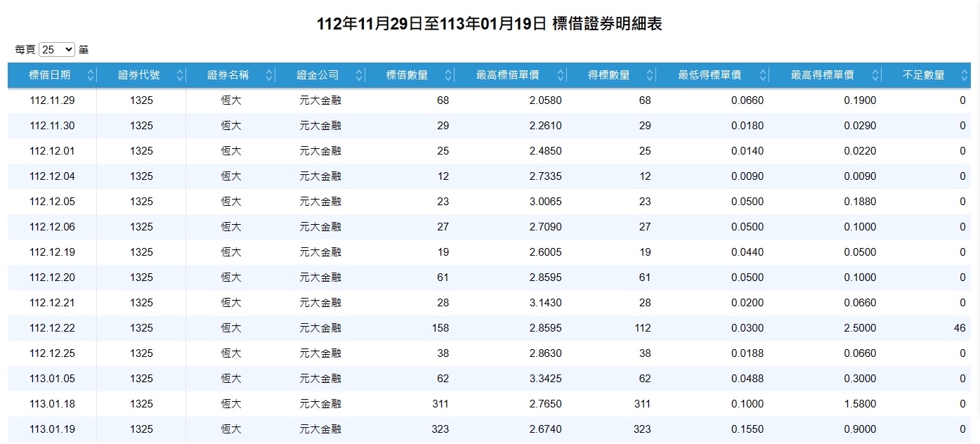Open the rows-per-page dropdown showing 25
980x444 pixels.
pyautogui.click(x=57, y=49)
